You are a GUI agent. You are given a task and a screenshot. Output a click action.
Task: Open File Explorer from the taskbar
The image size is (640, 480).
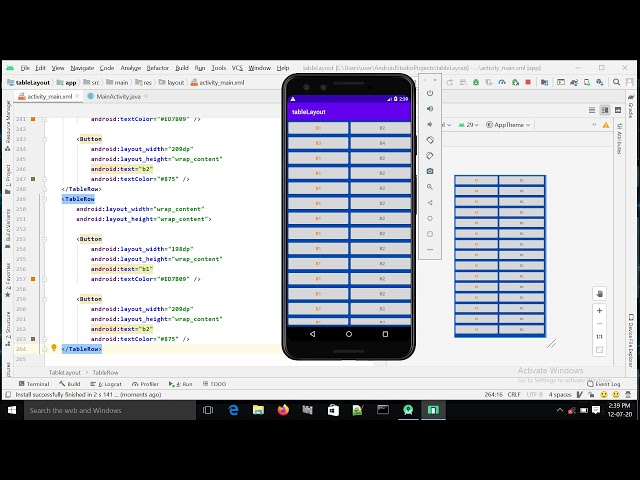(x=258, y=410)
